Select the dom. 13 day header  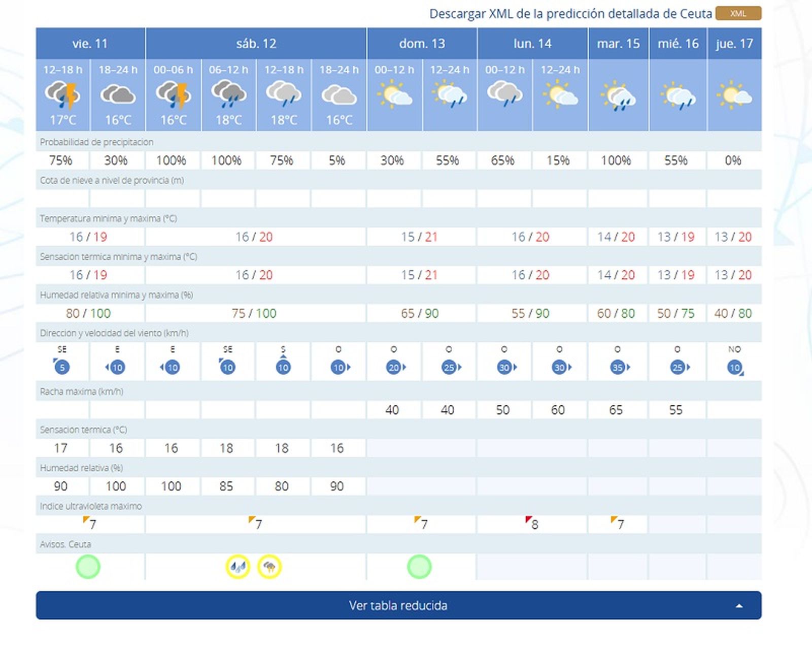422,44
